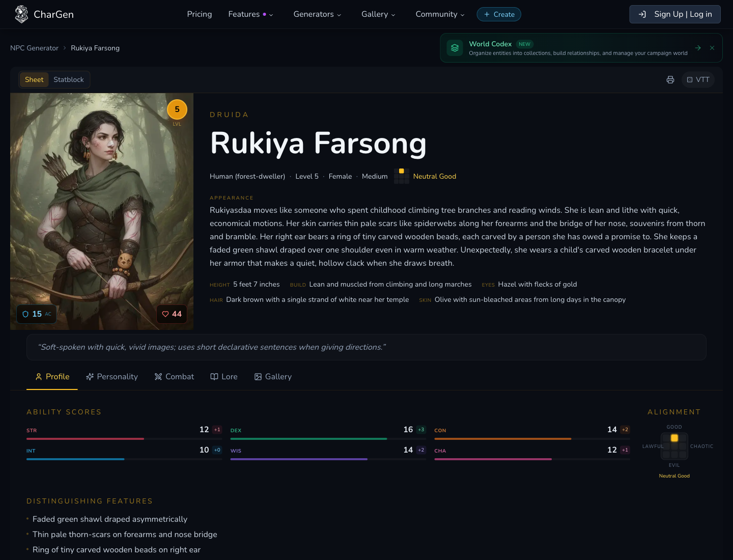Click the print icon
733x560 pixels.
click(670, 79)
